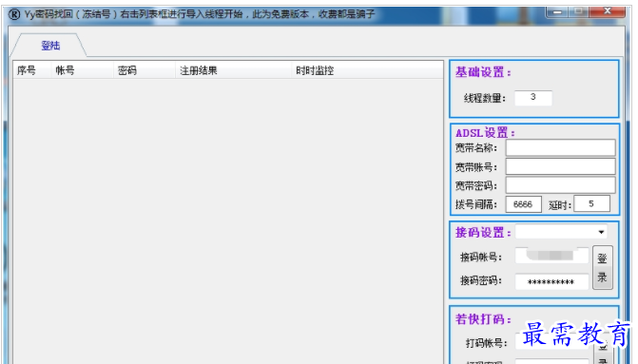This screenshot has height=364, width=638.
Task: Focus the 宽带名称 input field
Action: click(x=560, y=147)
